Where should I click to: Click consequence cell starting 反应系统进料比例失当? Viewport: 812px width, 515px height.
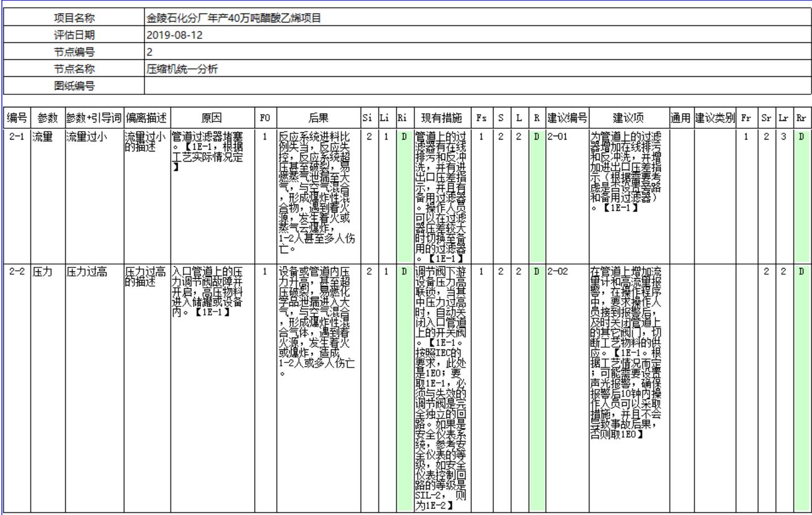(319, 196)
